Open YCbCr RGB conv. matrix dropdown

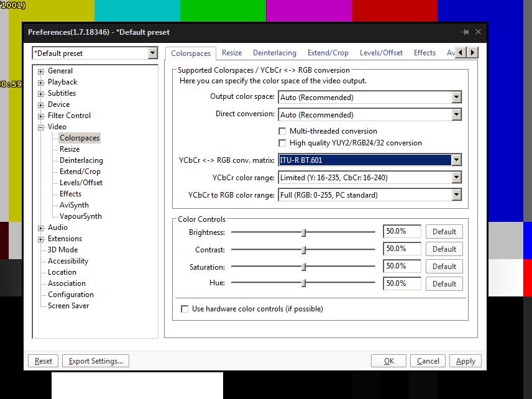[x=456, y=160]
